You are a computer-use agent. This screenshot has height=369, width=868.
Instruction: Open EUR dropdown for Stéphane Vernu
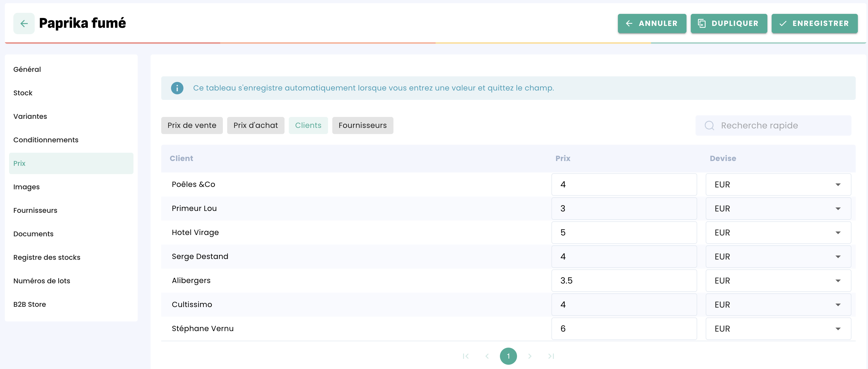point(778,329)
